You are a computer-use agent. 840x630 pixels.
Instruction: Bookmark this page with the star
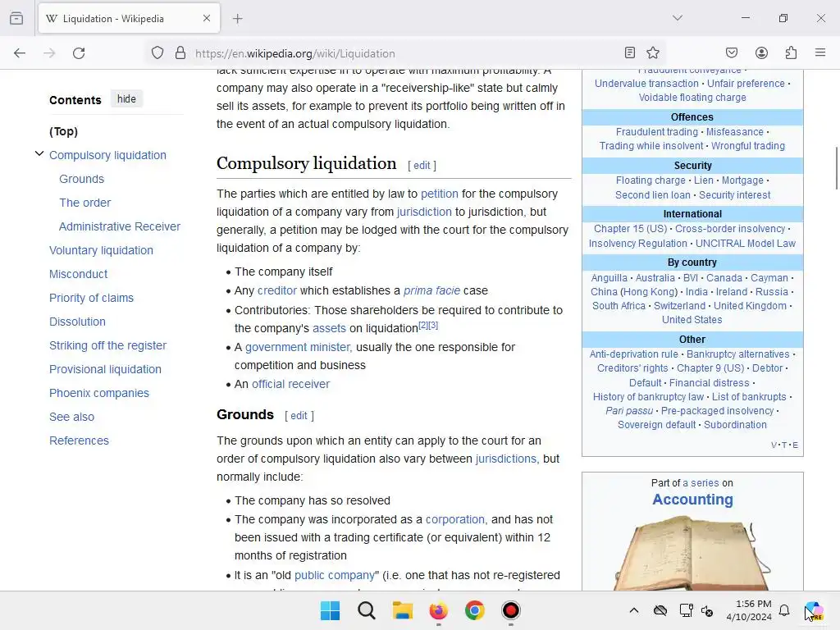pyautogui.click(x=652, y=52)
